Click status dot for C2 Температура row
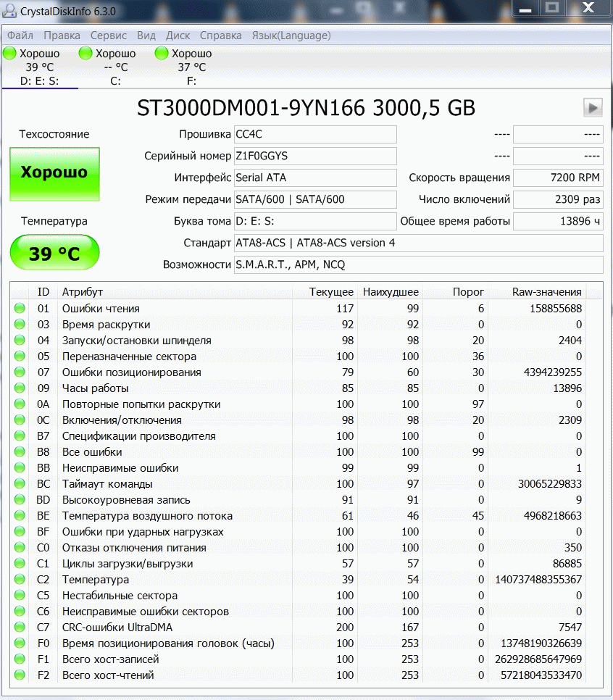The height and width of the screenshot is (700, 613). (x=20, y=579)
